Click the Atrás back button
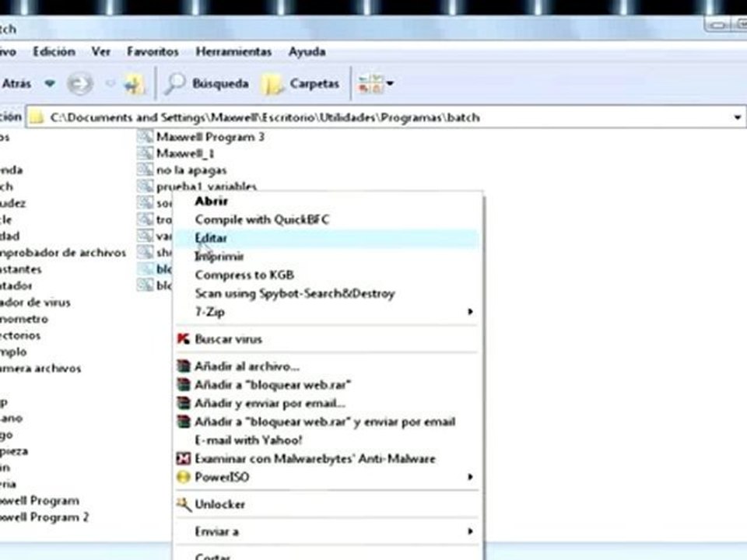Viewport: 747px width, 560px height. (16, 84)
